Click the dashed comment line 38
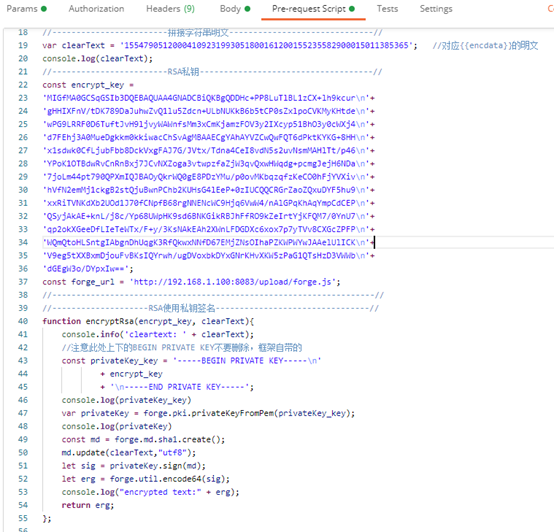The height and width of the screenshot is (532, 554). [213, 295]
